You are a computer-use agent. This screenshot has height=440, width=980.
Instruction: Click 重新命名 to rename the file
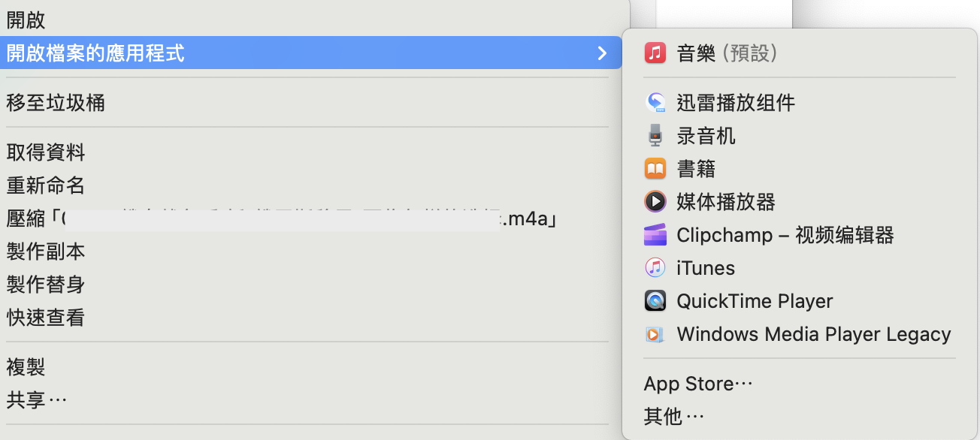(46, 185)
